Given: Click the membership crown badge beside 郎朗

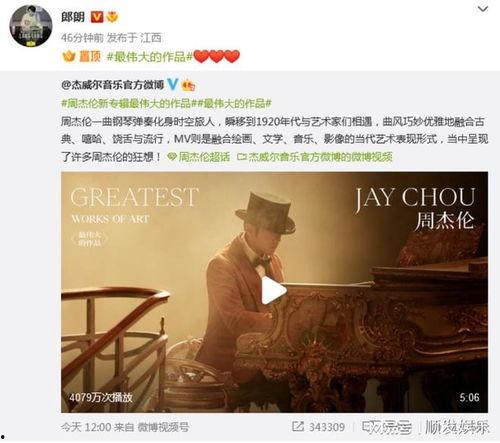Looking at the screenshot, I should coord(112,17).
